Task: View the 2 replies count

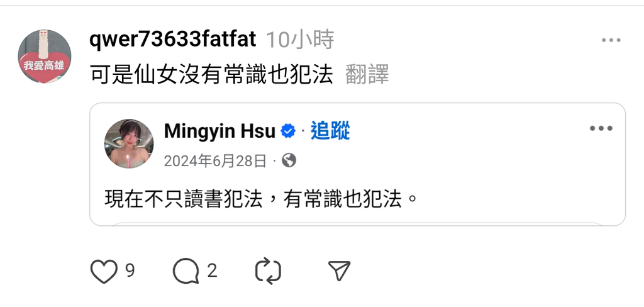Action: [x=212, y=271]
